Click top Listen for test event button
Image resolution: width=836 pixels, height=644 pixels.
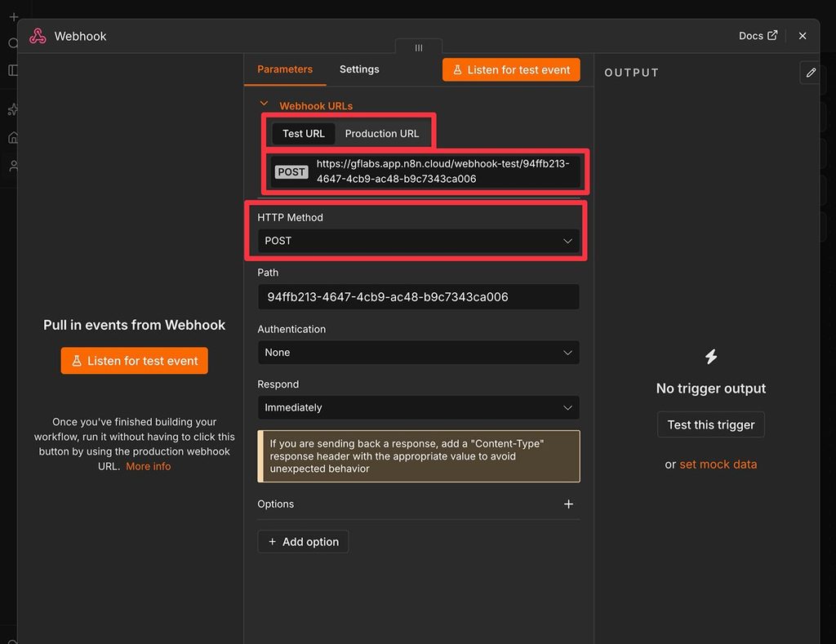[511, 70]
